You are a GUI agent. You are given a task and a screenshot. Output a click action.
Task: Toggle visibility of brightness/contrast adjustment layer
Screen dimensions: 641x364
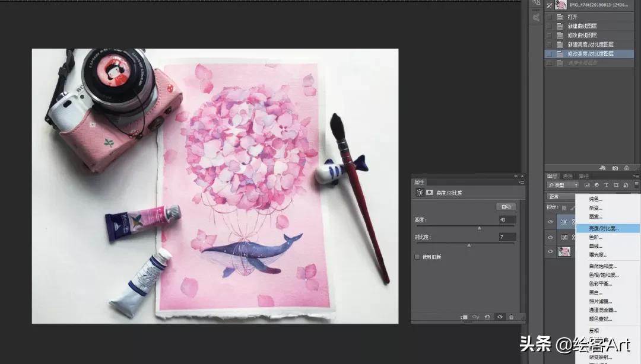pos(550,222)
